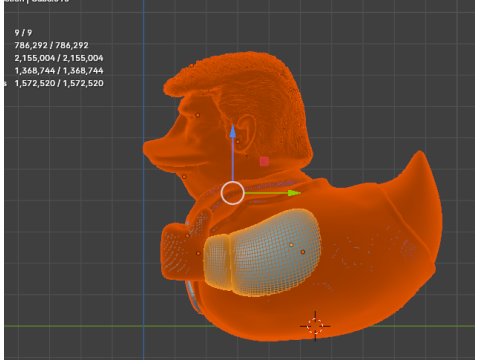
Task: Click the "786,292 / 786,292" statistic line
Action: click(x=52, y=45)
